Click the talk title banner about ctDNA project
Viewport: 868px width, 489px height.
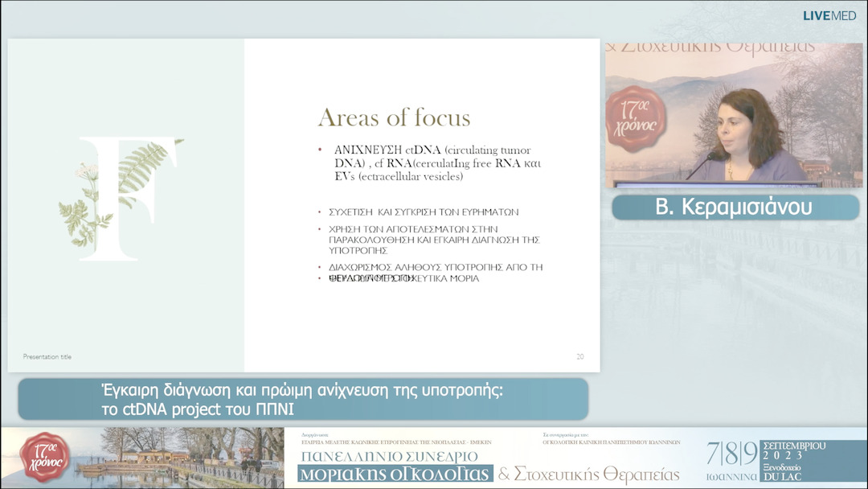coord(303,399)
